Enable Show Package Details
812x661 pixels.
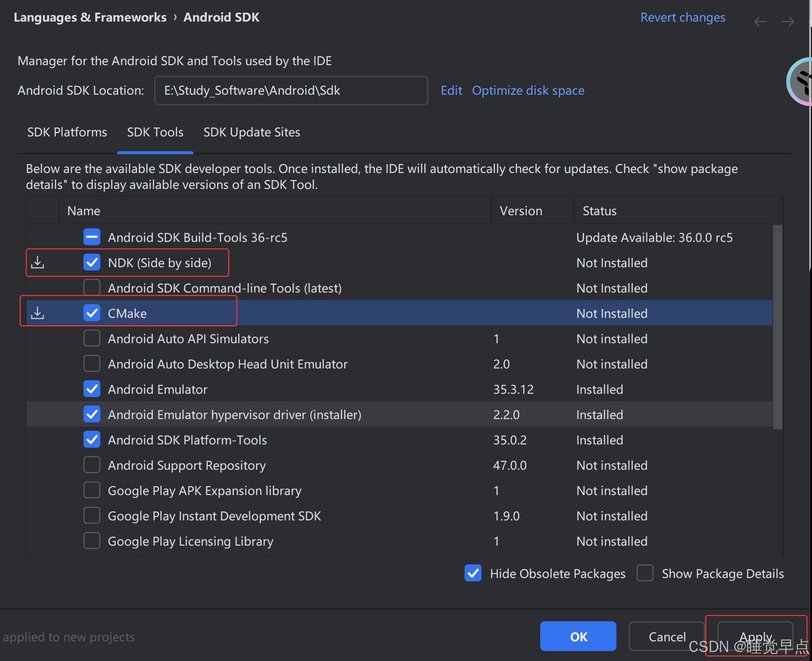[x=645, y=573]
